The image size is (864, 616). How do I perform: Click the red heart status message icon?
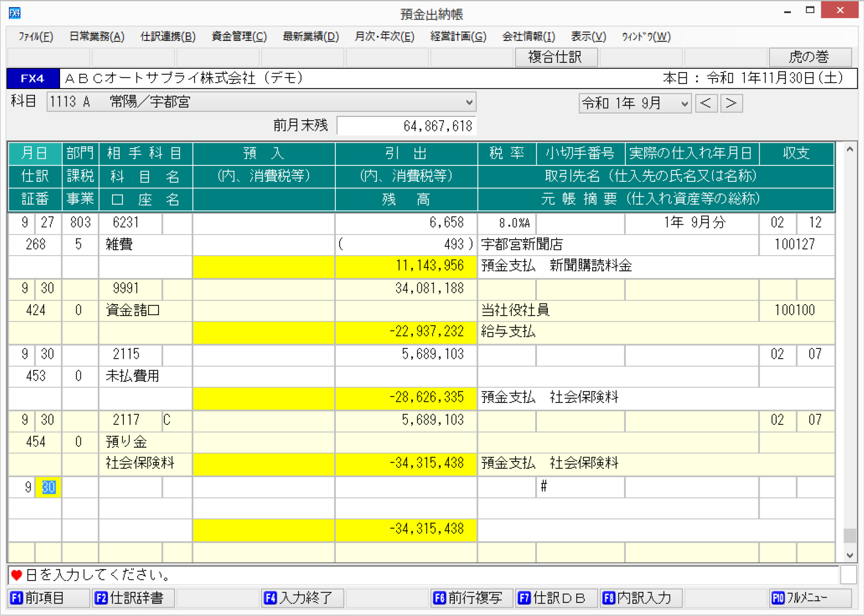point(16,575)
